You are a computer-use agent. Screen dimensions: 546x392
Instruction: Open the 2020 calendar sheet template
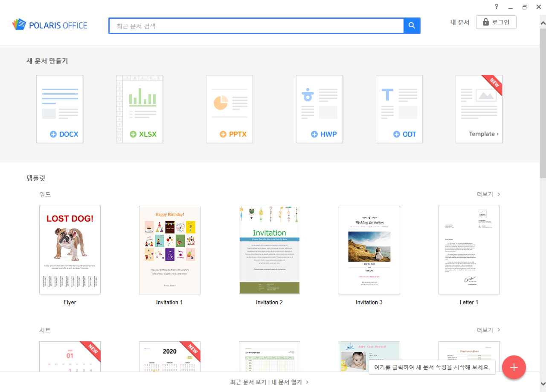click(170, 357)
